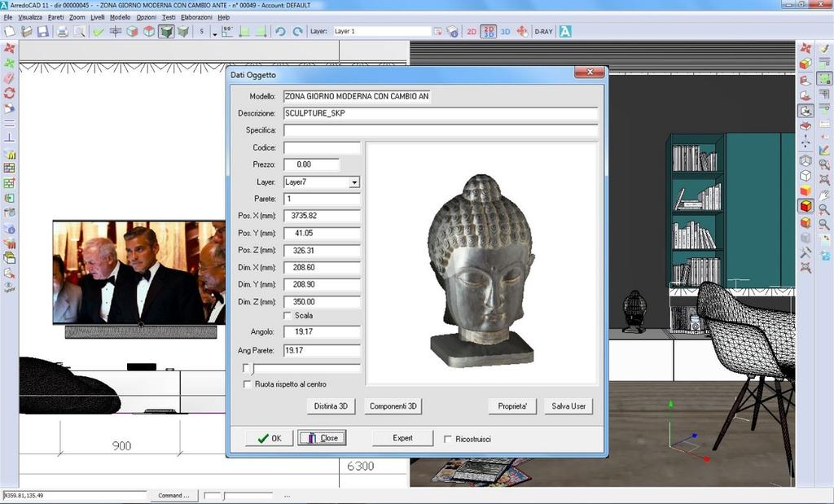
Task: Click the Command ... button in status bar
Action: pyautogui.click(x=173, y=496)
